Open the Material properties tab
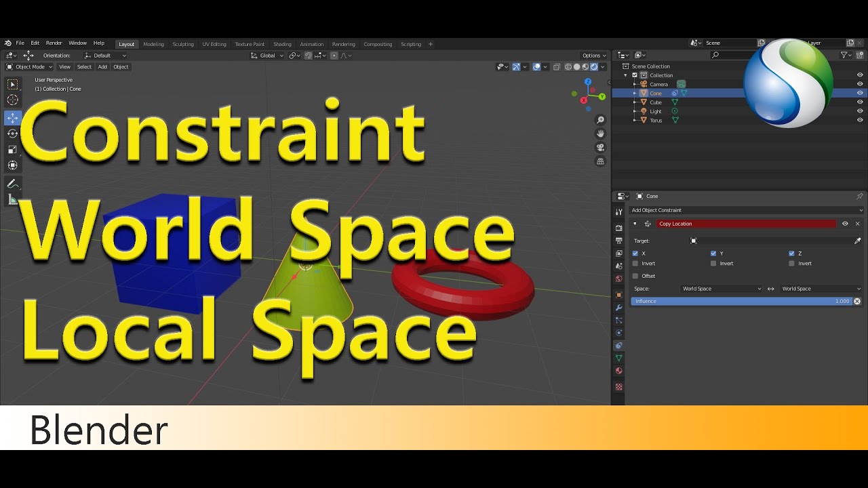Viewport: 868px width, 488px height. 618,371
